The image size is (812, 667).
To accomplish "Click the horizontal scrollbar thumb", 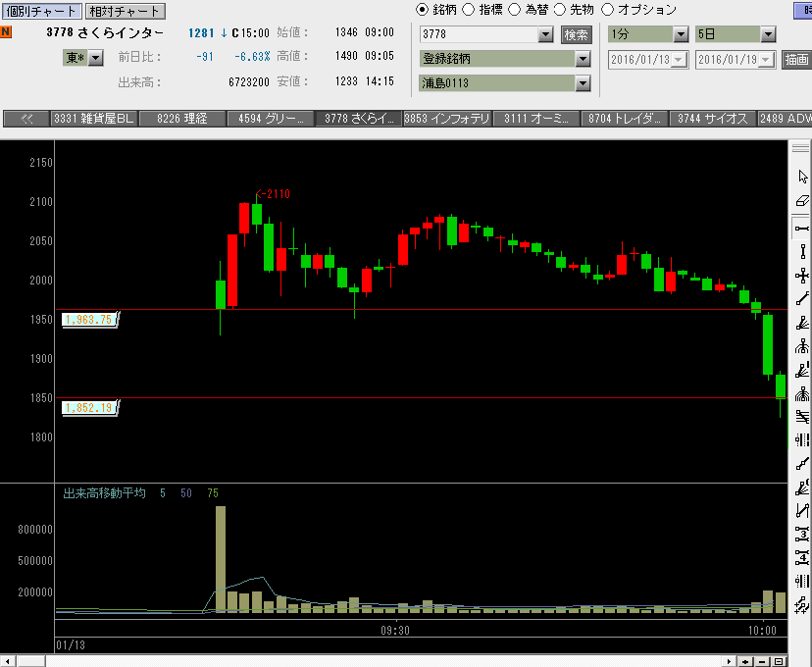I will coord(31,661).
